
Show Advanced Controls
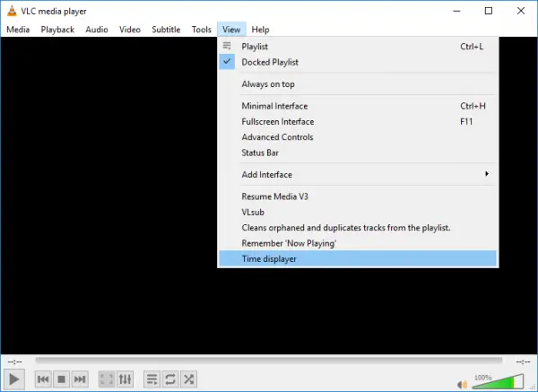(358, 137)
